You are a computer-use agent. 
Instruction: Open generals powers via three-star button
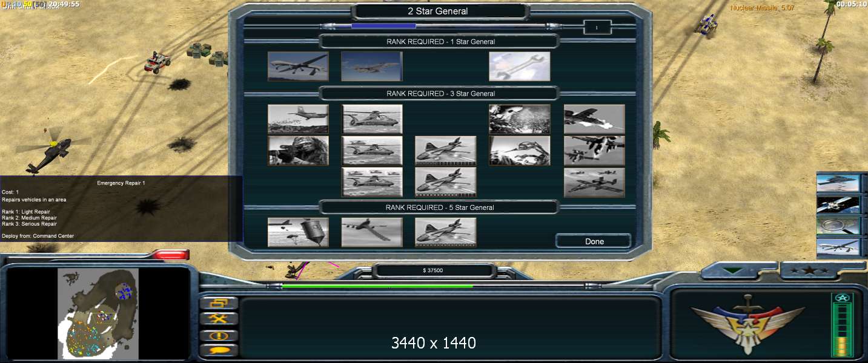point(809,270)
